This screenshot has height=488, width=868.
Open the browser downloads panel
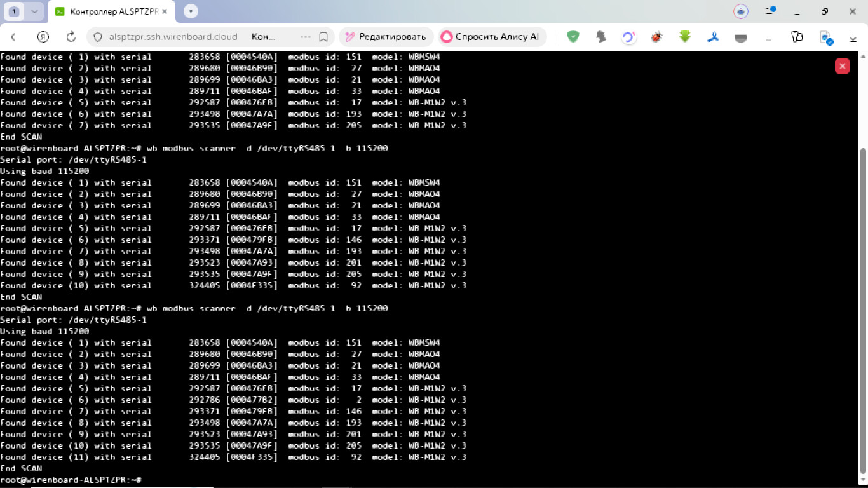pyautogui.click(x=853, y=37)
